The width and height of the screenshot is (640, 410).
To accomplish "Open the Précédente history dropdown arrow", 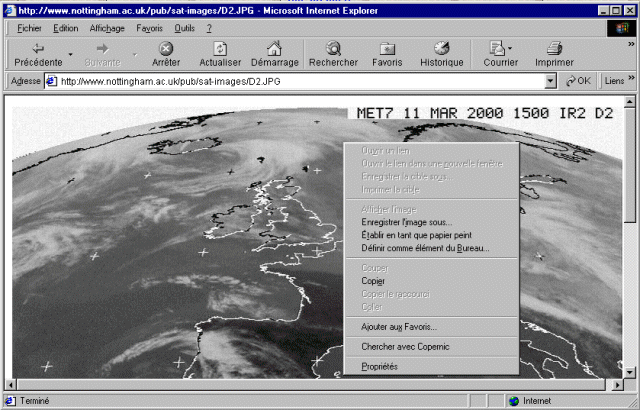I will click(71, 55).
